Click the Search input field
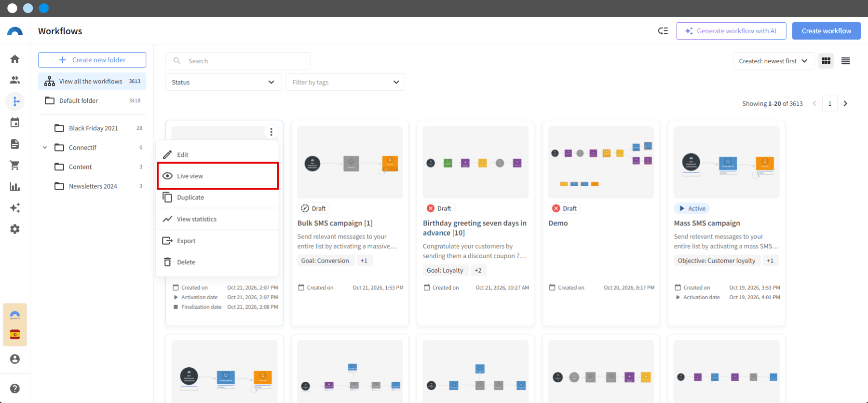This screenshot has height=403, width=868. (x=238, y=61)
